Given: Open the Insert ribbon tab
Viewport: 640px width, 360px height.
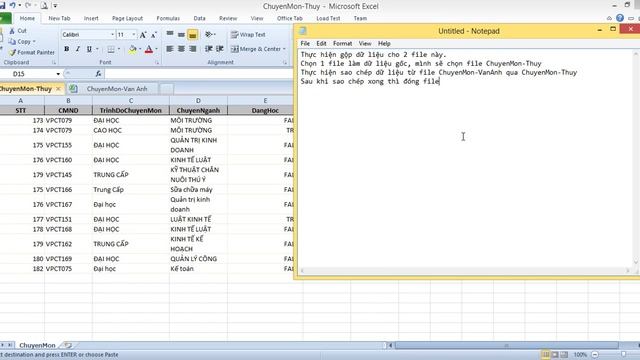Looking at the screenshot, I should (x=91, y=18).
